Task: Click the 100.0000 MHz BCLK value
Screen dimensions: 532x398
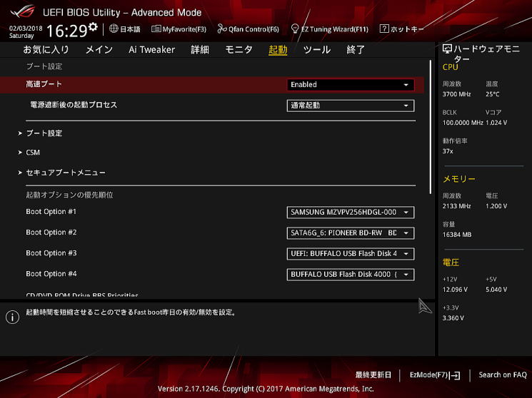Action: coord(463,123)
